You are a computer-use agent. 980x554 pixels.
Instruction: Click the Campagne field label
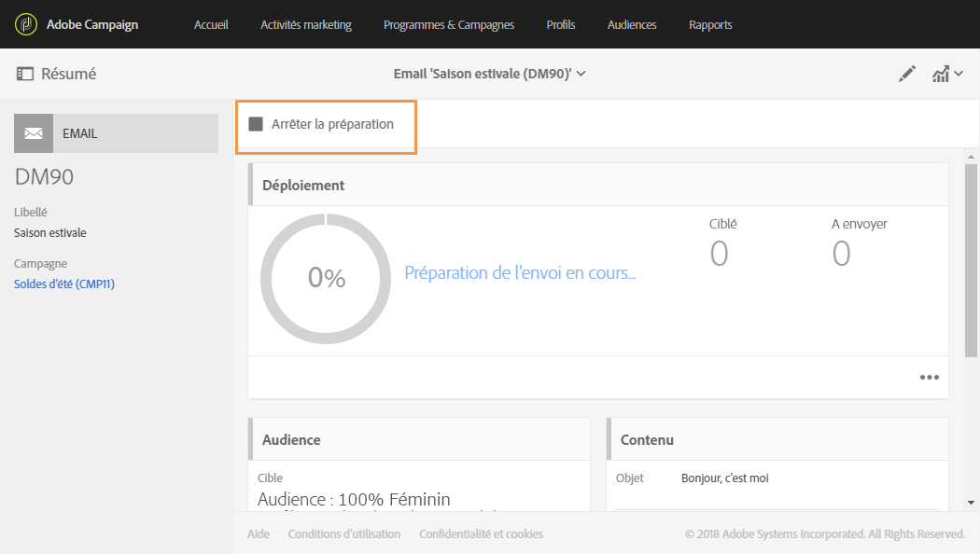click(41, 264)
